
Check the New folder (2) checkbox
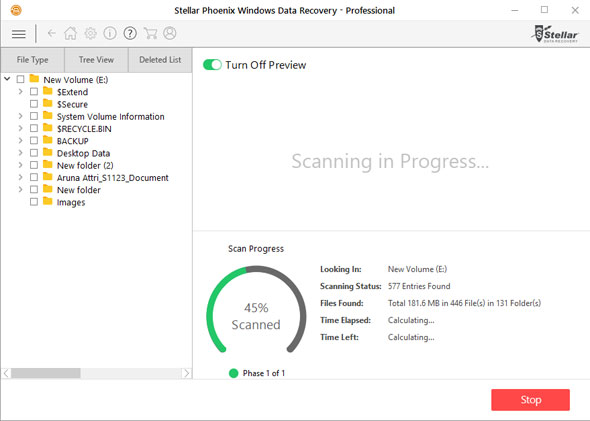point(34,165)
